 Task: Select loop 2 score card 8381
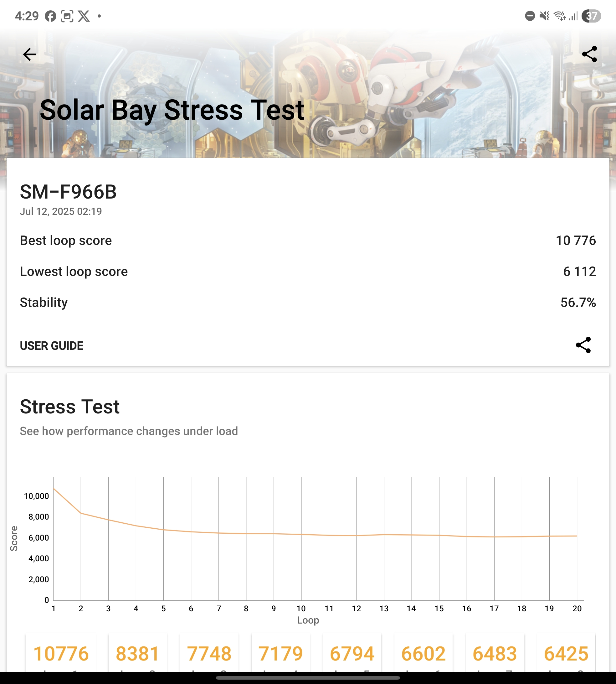click(138, 654)
